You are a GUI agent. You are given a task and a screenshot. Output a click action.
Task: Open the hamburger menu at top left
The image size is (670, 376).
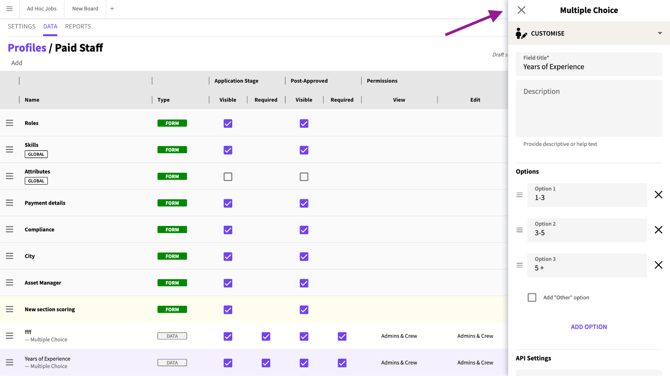point(9,9)
